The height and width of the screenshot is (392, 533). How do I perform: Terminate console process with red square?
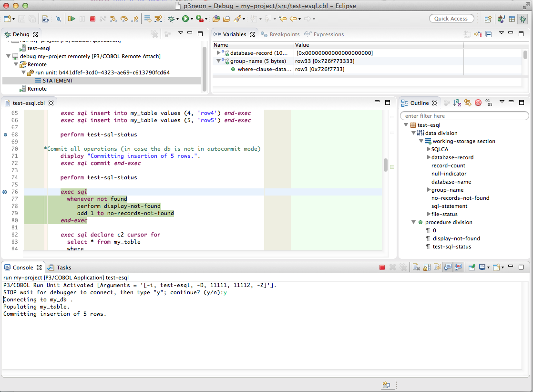[382, 268]
